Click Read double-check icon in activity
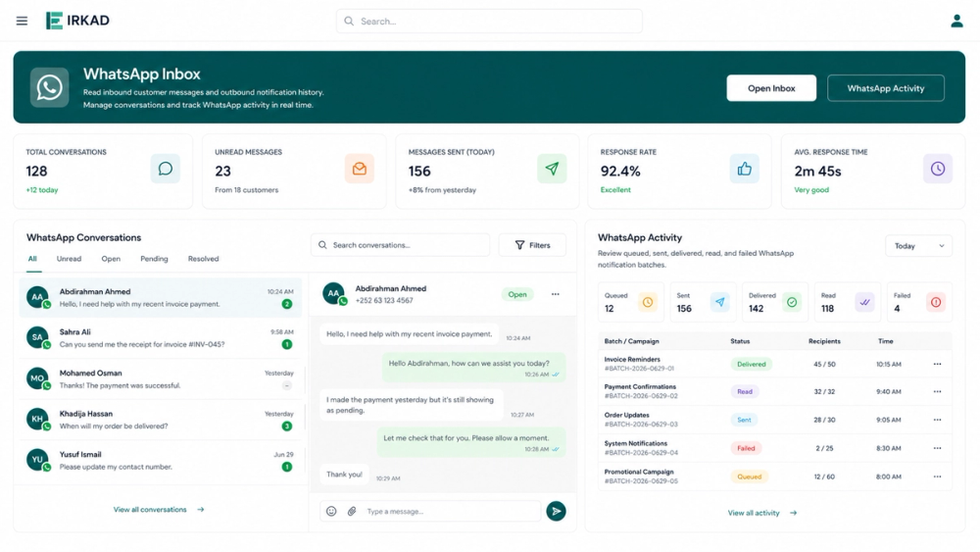Viewport: 980px width, 552px height. click(x=864, y=303)
